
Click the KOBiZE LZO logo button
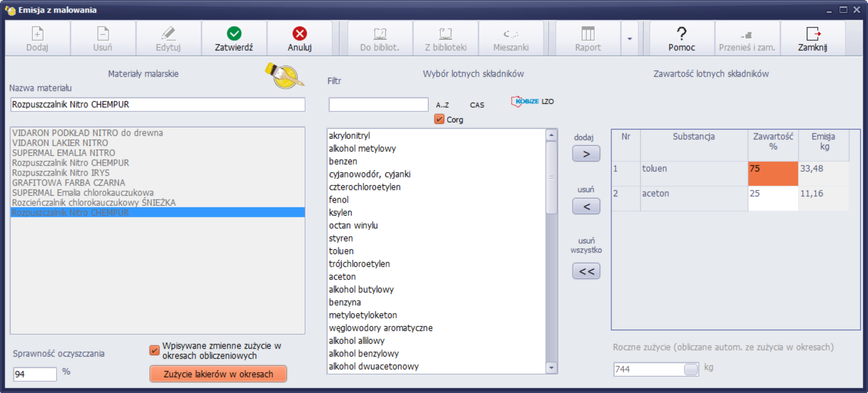(532, 102)
